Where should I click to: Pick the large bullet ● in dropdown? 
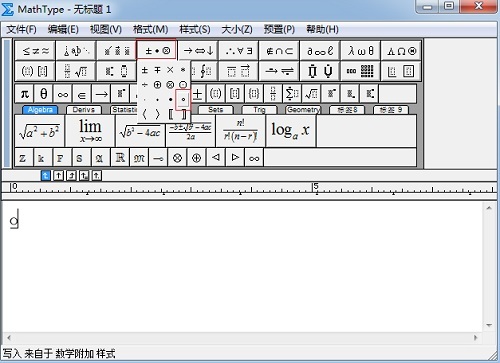click(x=170, y=99)
